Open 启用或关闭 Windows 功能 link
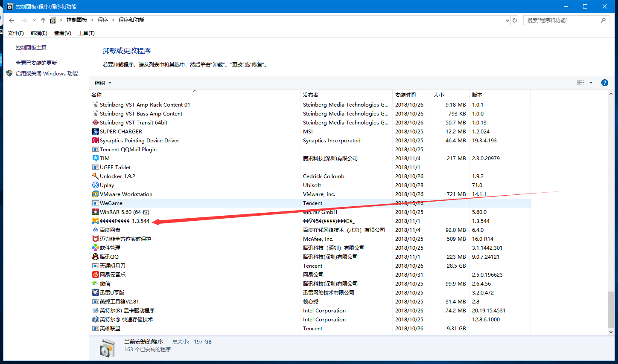 coord(47,73)
